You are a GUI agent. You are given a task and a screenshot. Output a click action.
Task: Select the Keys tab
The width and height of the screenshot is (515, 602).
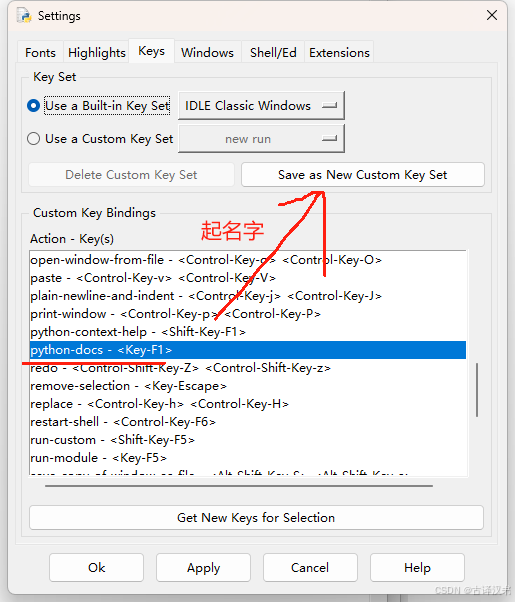pos(152,51)
